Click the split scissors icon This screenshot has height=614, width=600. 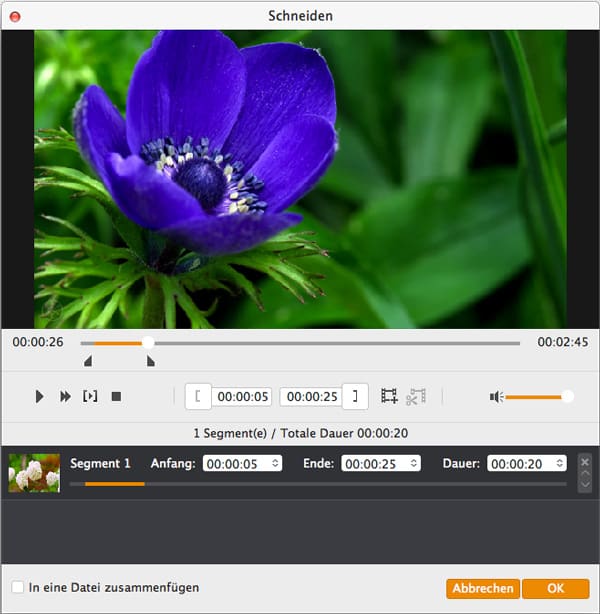[416, 397]
